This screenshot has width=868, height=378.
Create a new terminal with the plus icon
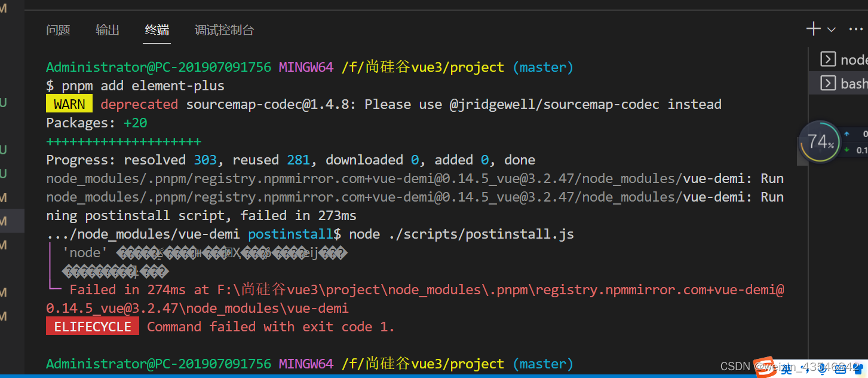[814, 29]
